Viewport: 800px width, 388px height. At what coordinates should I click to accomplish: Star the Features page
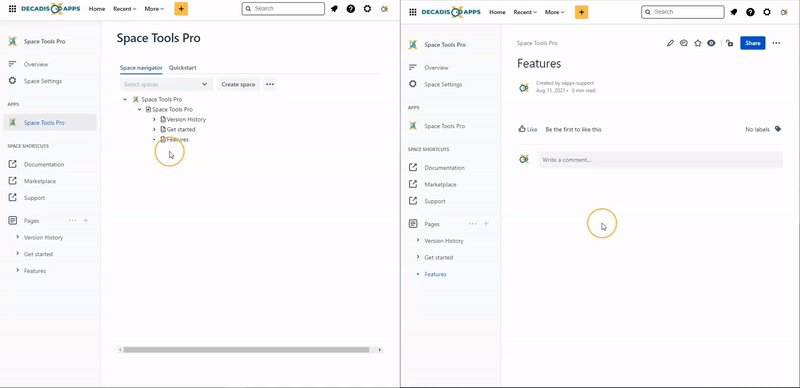click(x=698, y=43)
